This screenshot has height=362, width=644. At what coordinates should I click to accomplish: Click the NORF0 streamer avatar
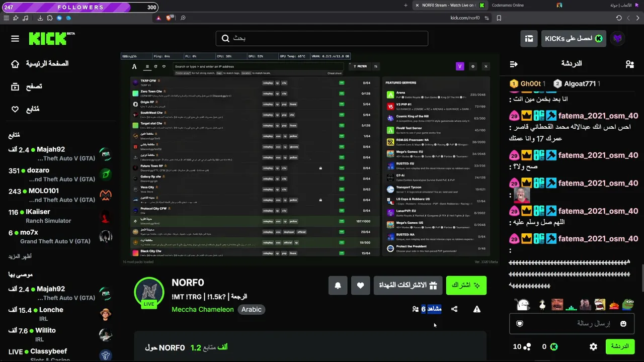pos(149,291)
